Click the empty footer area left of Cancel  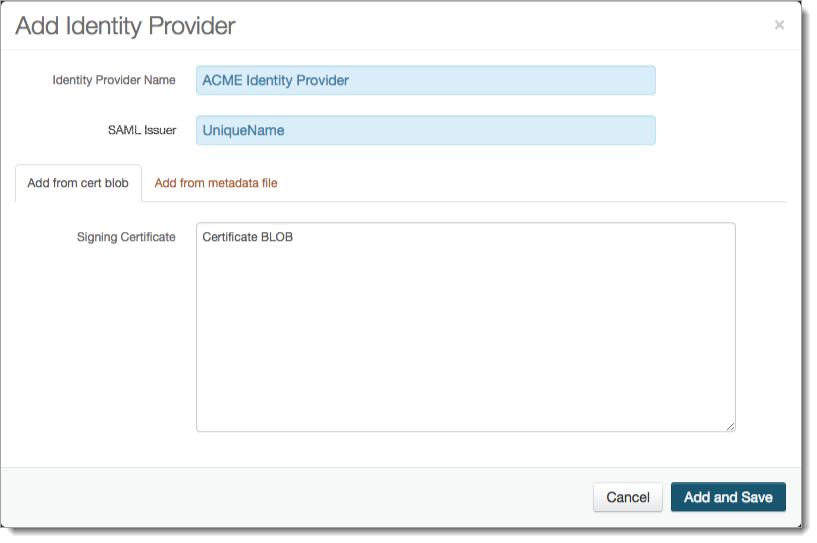(300, 497)
